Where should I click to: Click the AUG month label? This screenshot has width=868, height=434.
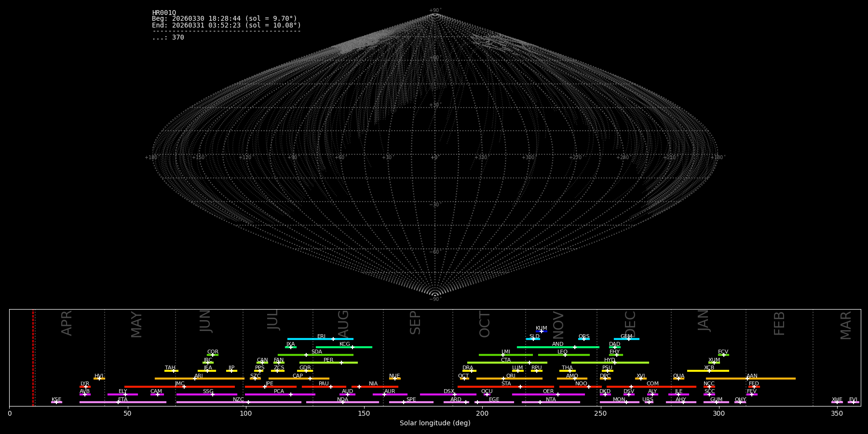pyautogui.click(x=343, y=325)
